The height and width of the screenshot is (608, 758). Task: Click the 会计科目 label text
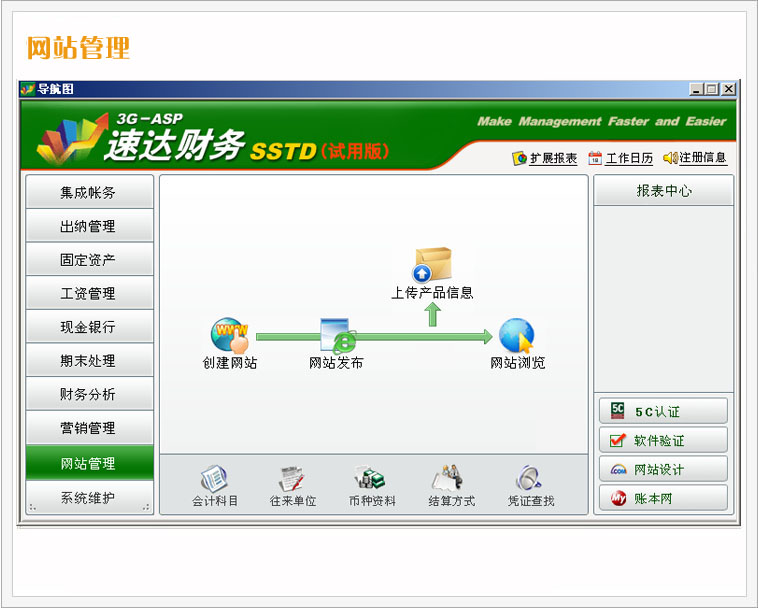point(215,501)
